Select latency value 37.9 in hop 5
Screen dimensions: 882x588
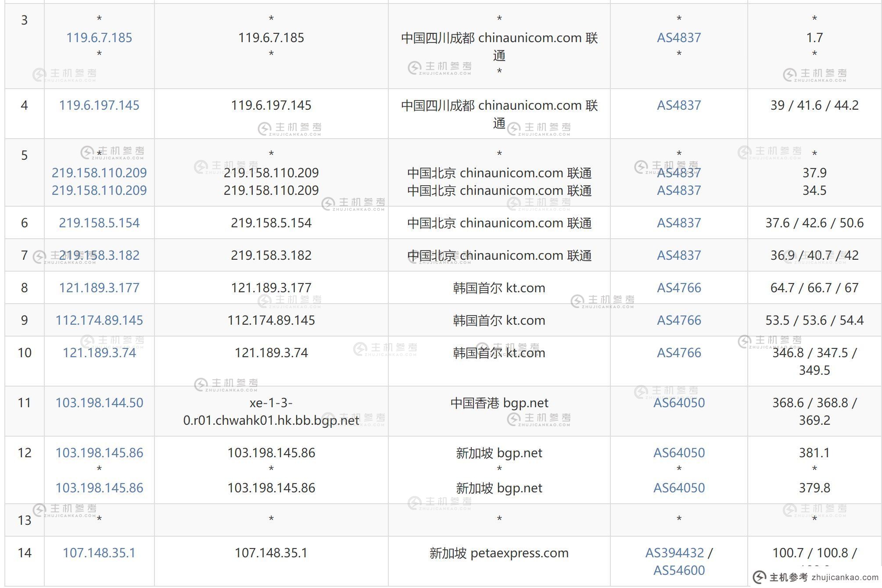(x=814, y=173)
